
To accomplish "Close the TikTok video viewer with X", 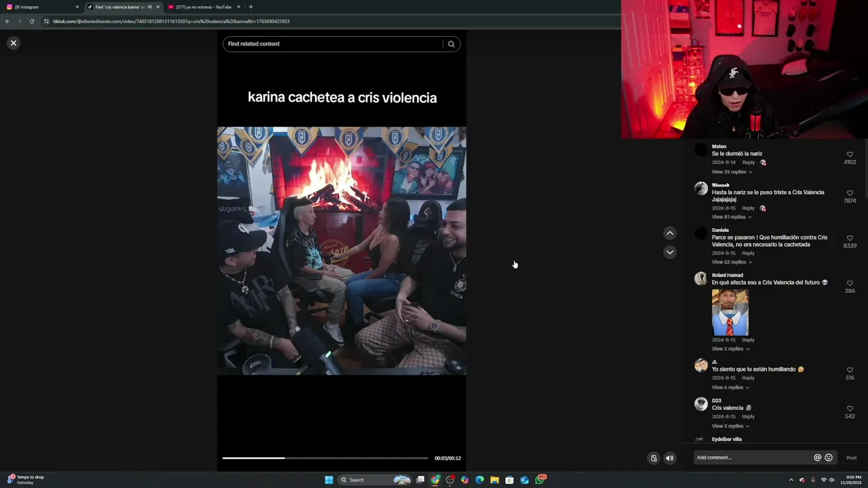I will (13, 43).
